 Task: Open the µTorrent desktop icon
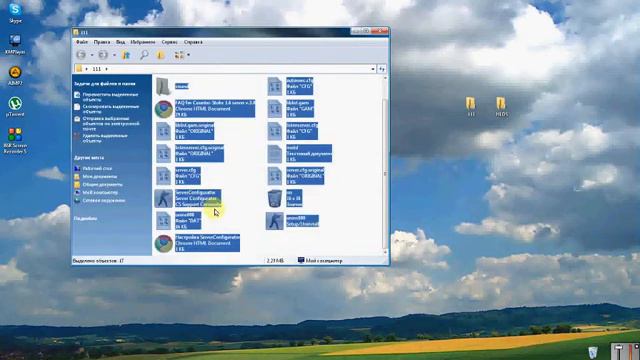tap(15, 107)
